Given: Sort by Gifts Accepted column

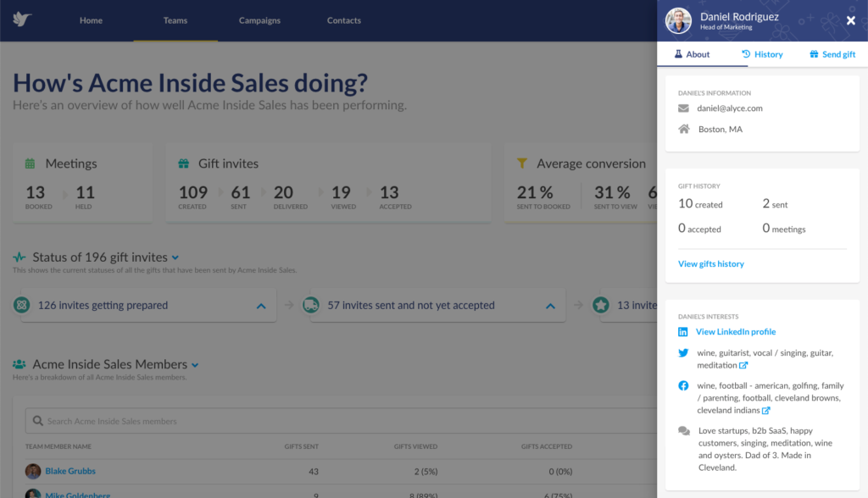Looking at the screenshot, I should (x=547, y=446).
